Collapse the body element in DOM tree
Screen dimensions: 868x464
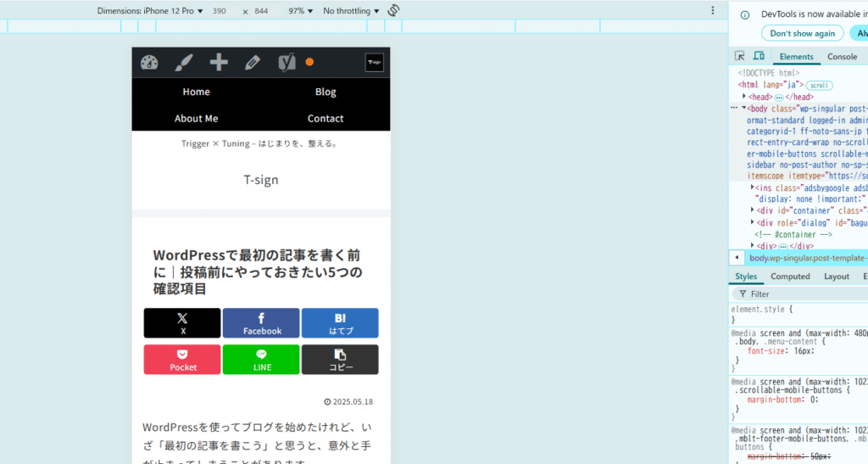click(x=743, y=108)
